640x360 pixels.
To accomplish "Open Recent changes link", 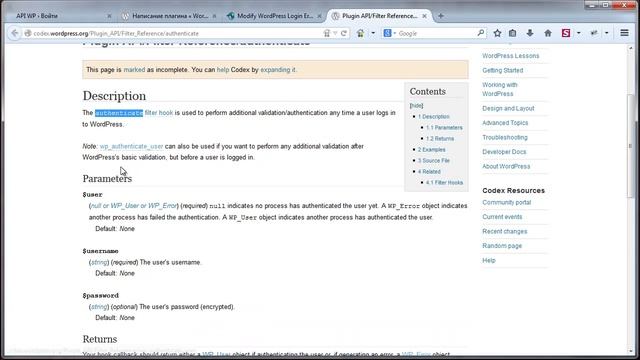I will pyautogui.click(x=504, y=231).
